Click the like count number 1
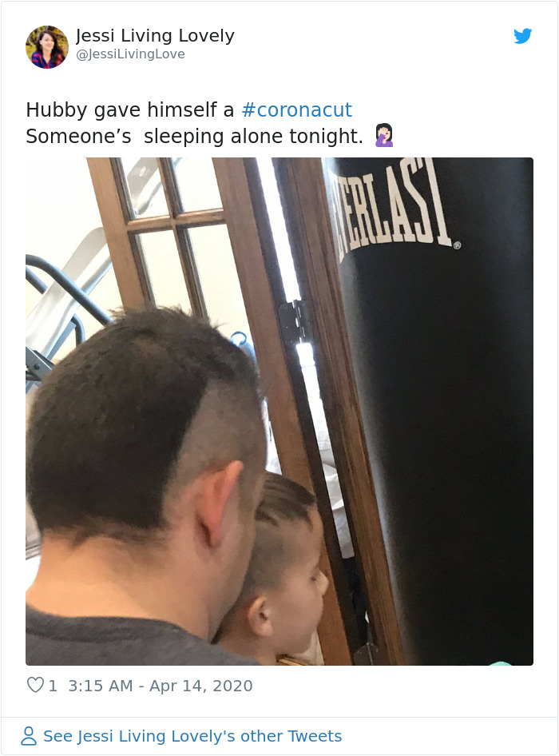This screenshot has width=559, height=756. click(x=53, y=686)
